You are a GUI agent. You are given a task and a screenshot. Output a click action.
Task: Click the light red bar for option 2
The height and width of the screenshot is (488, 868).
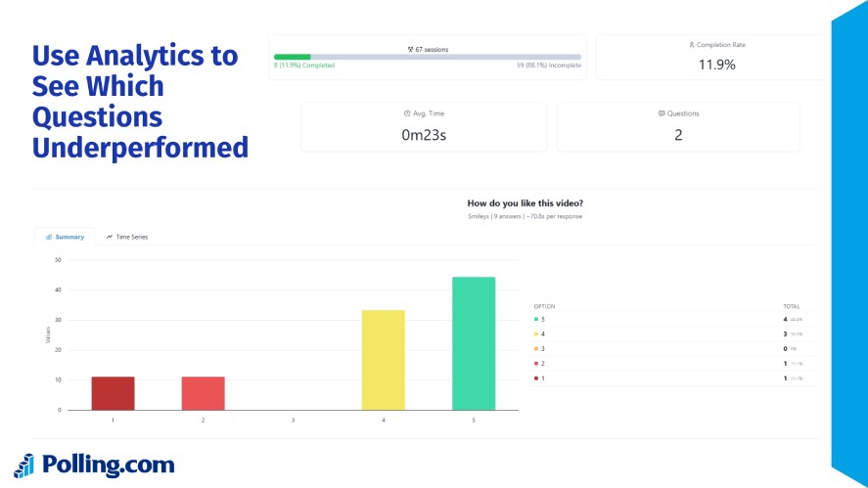click(x=204, y=393)
